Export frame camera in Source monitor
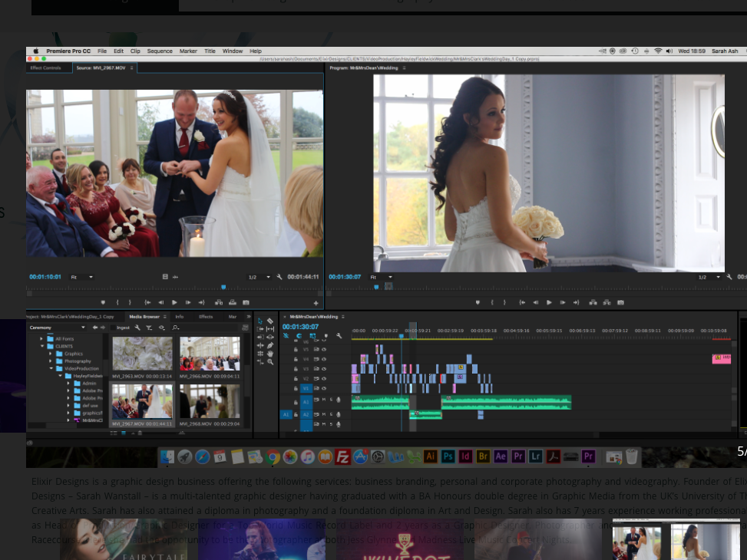The width and height of the screenshot is (747, 560). (246, 302)
